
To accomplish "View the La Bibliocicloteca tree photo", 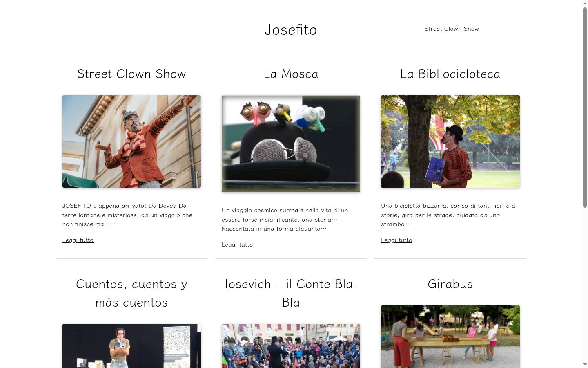I will 450,141.
